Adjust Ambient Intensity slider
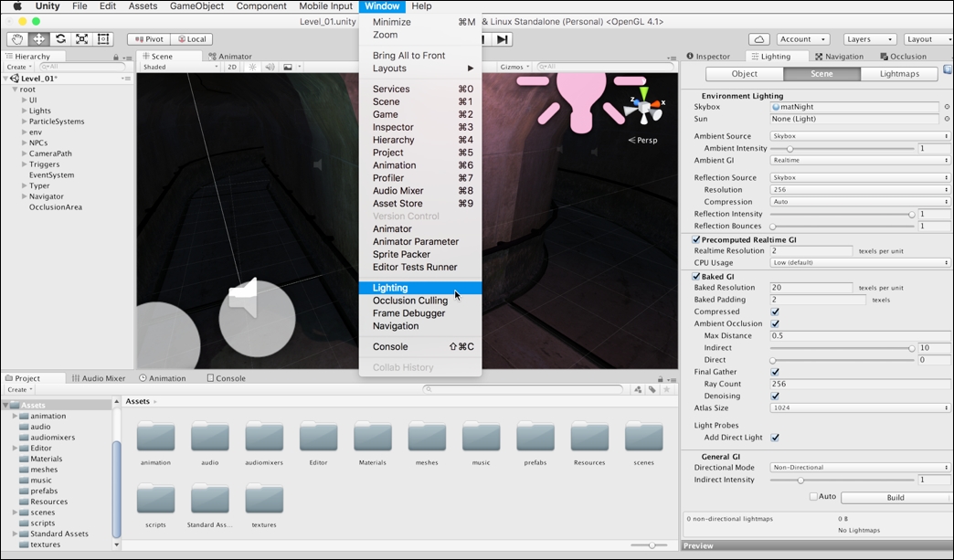Image resolution: width=954 pixels, height=560 pixels. click(842, 148)
